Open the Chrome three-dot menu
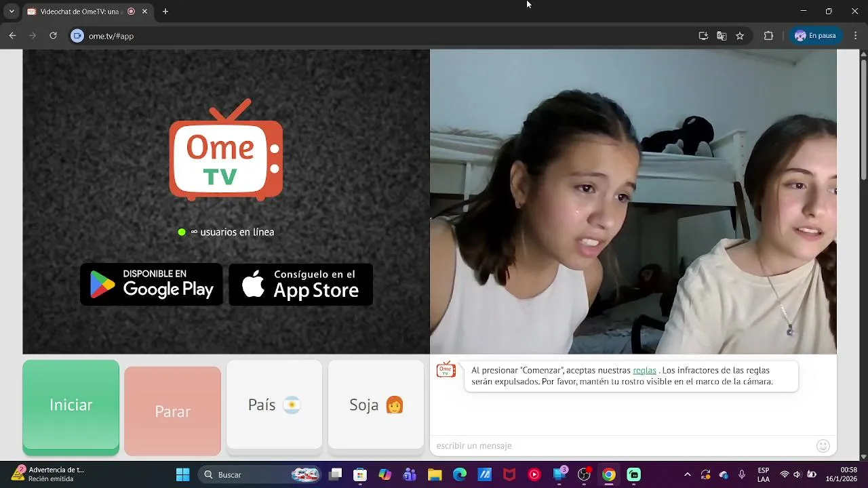Viewport: 868px width, 488px height. coord(855,36)
